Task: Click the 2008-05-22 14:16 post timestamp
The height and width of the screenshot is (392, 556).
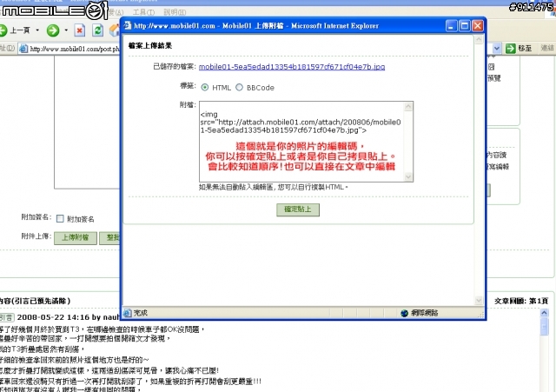Action: (53, 317)
